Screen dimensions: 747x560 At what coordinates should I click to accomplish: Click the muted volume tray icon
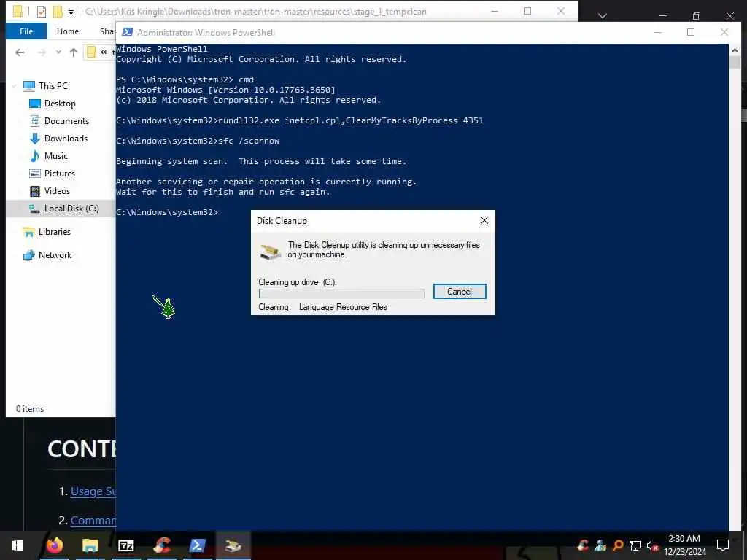[653, 545]
